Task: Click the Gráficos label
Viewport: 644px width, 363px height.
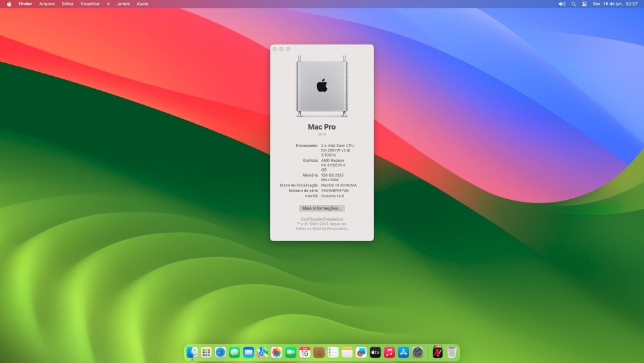Action: point(310,161)
